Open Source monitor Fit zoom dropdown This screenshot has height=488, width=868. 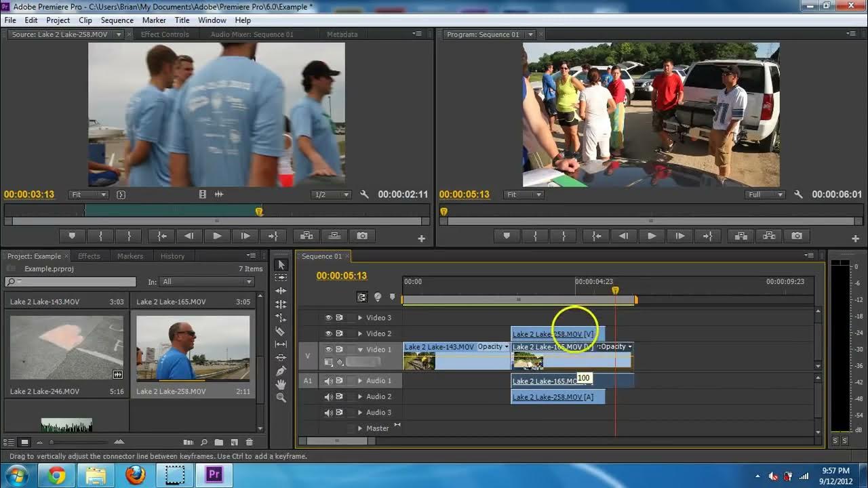click(89, 195)
